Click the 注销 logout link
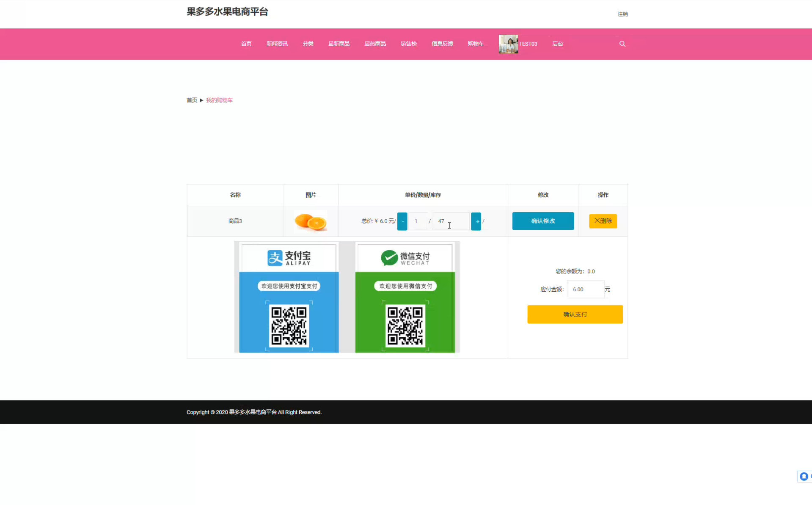 coord(622,14)
